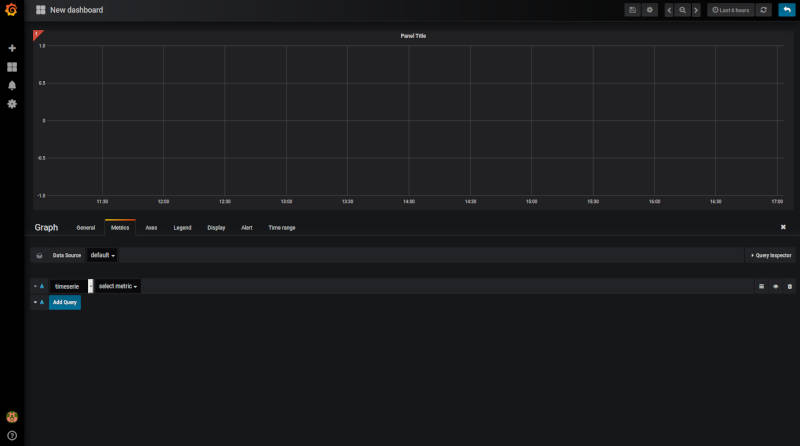Open the Help question mark icon
Image resolution: width=800 pixels, height=446 pixels.
tap(12, 435)
